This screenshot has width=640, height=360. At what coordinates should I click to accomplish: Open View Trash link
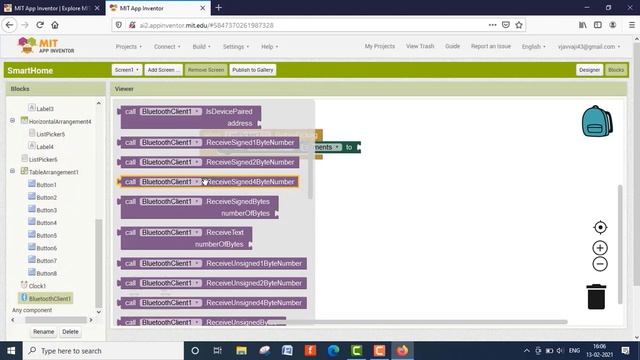420,46
